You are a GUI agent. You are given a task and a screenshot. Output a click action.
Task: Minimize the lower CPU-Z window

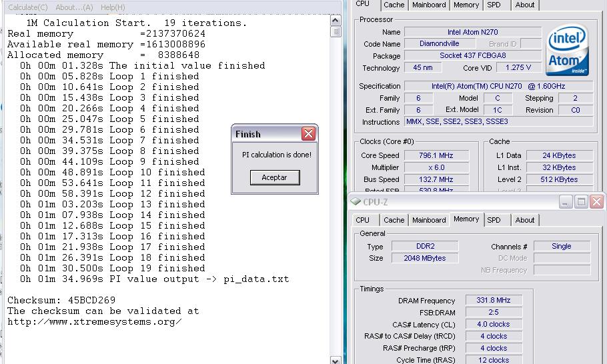pos(566,202)
